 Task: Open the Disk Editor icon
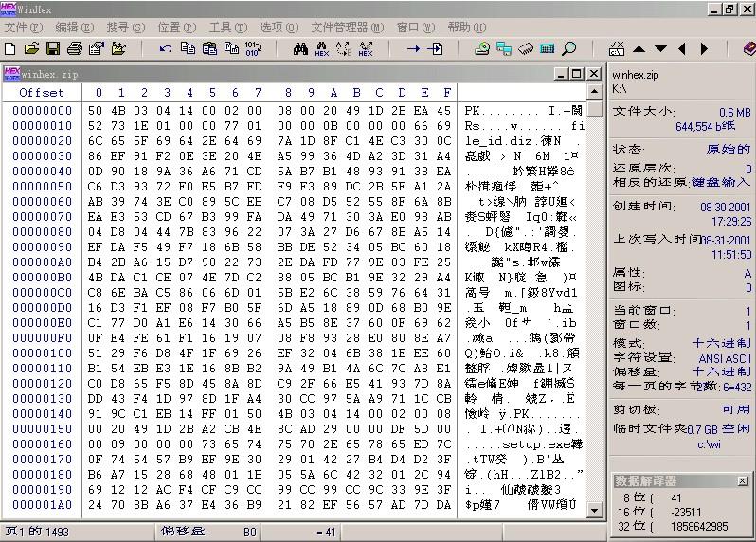tap(482, 48)
